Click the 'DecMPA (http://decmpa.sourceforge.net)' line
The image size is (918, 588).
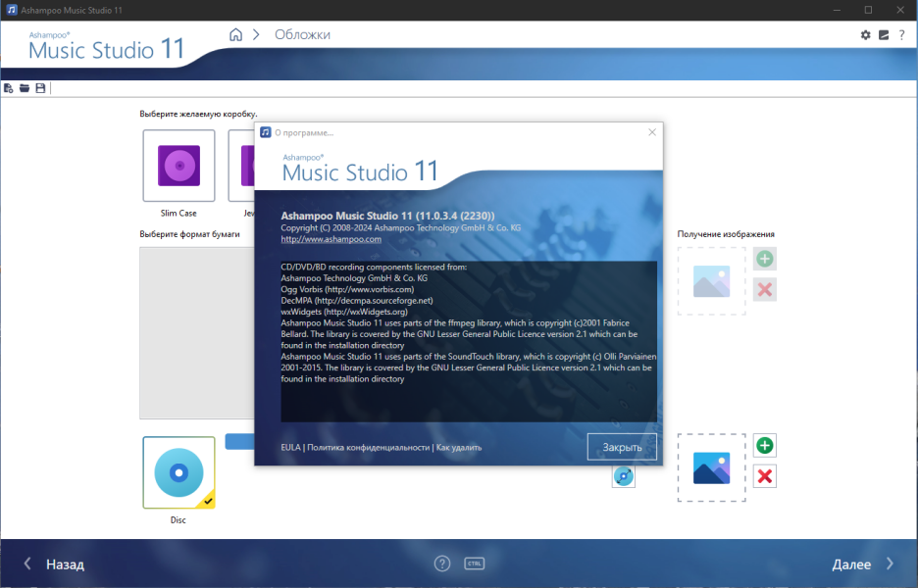[357, 300]
